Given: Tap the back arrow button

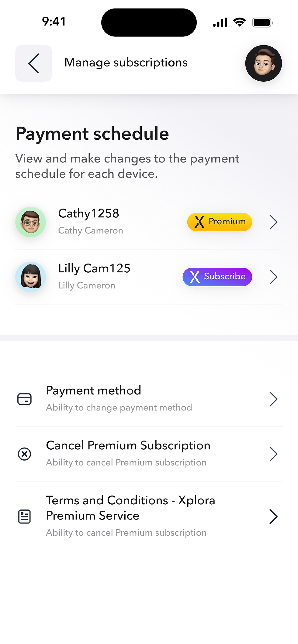Looking at the screenshot, I should click(x=33, y=63).
